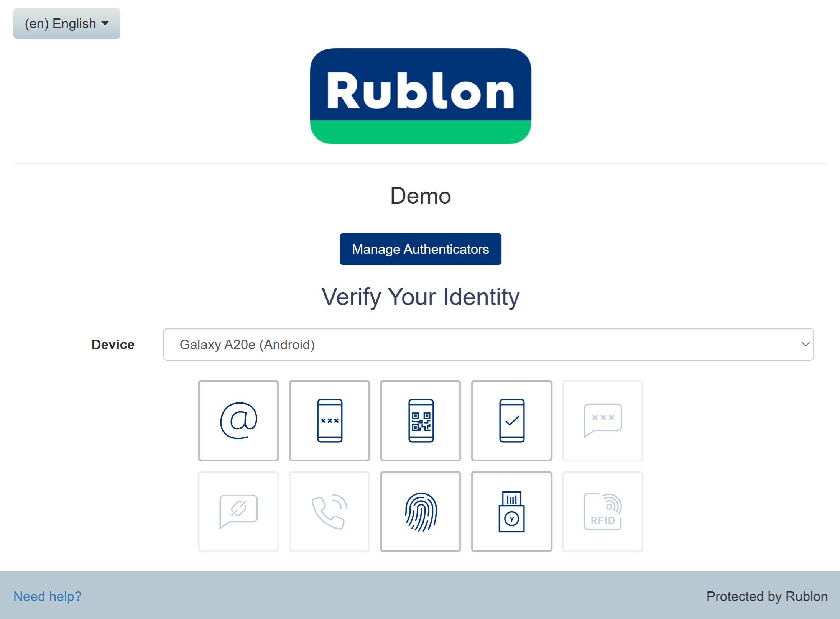Select the mobile Passcode authentication method

329,420
